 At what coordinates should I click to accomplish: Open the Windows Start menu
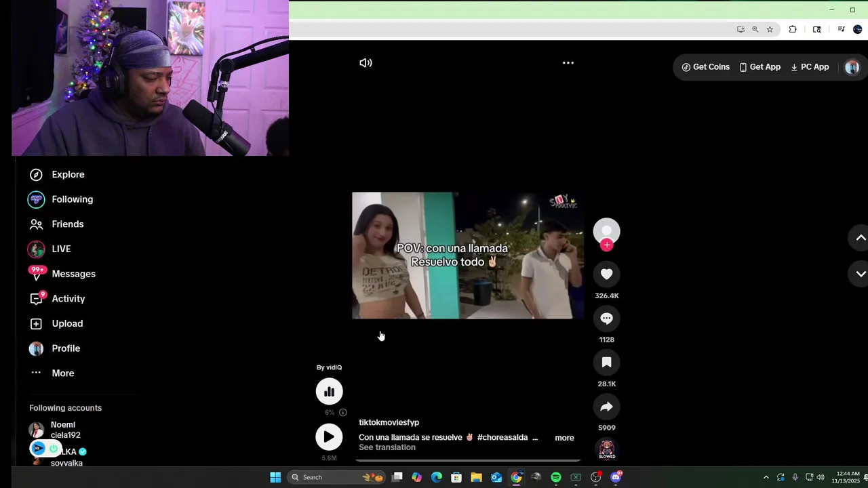point(275,477)
